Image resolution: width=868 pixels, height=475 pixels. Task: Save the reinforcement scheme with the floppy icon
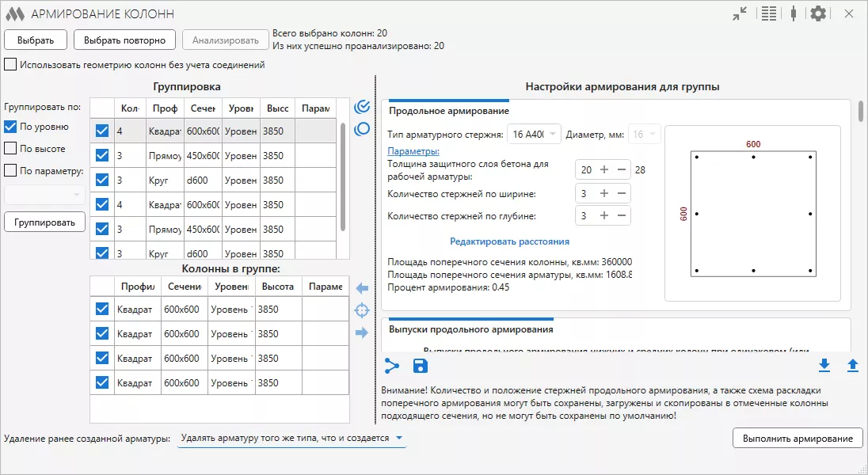tap(420, 366)
